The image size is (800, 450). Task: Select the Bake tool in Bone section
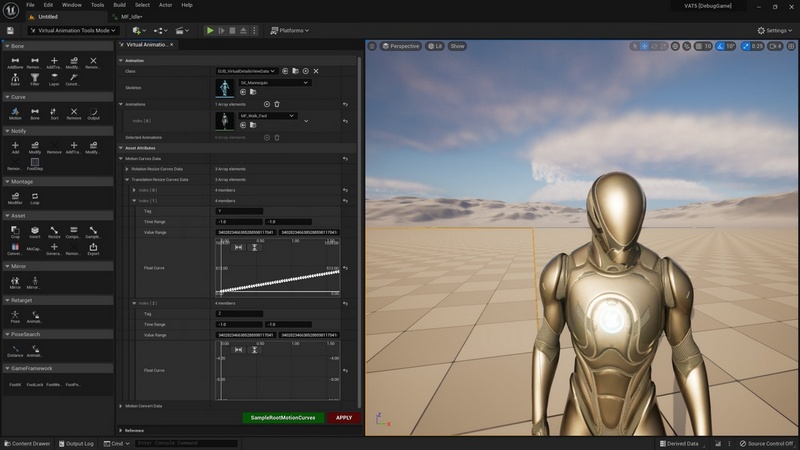[x=15, y=79]
